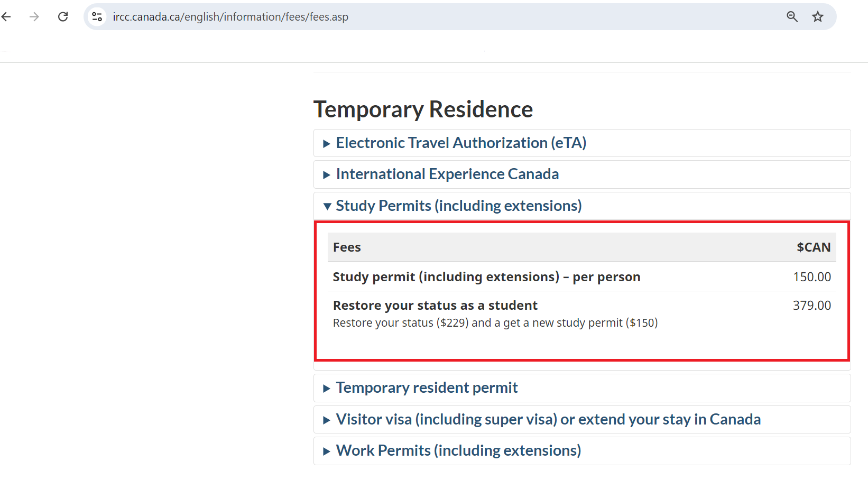Click the $CAN column header
Image resolution: width=868 pixels, height=489 pixels.
tap(814, 247)
